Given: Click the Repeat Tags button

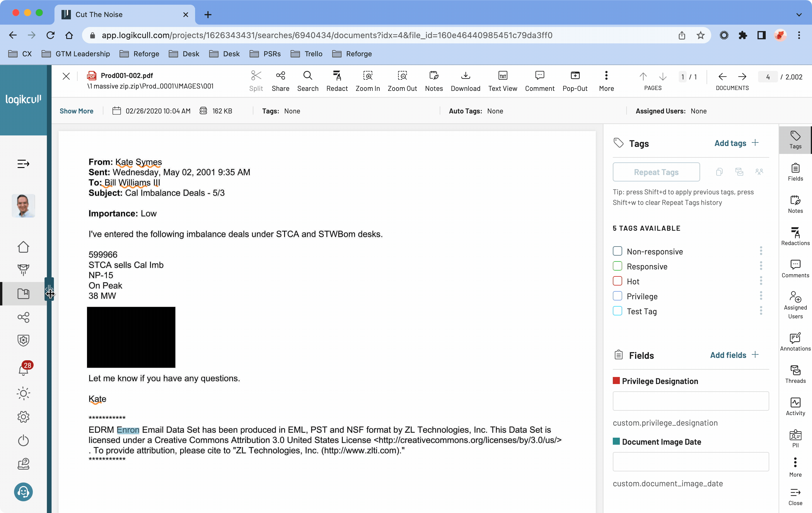Looking at the screenshot, I should point(656,172).
